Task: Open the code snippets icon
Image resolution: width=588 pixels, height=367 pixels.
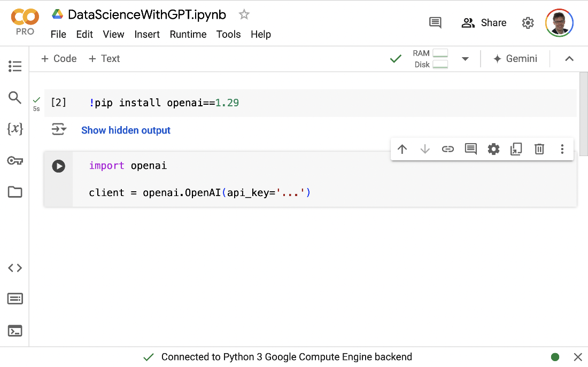Action: [15, 268]
